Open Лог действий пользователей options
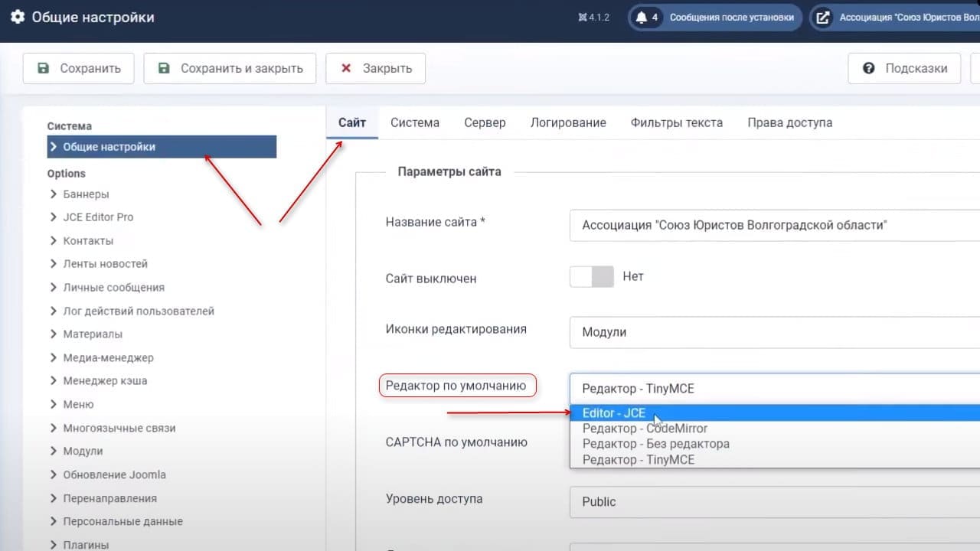 tap(139, 311)
